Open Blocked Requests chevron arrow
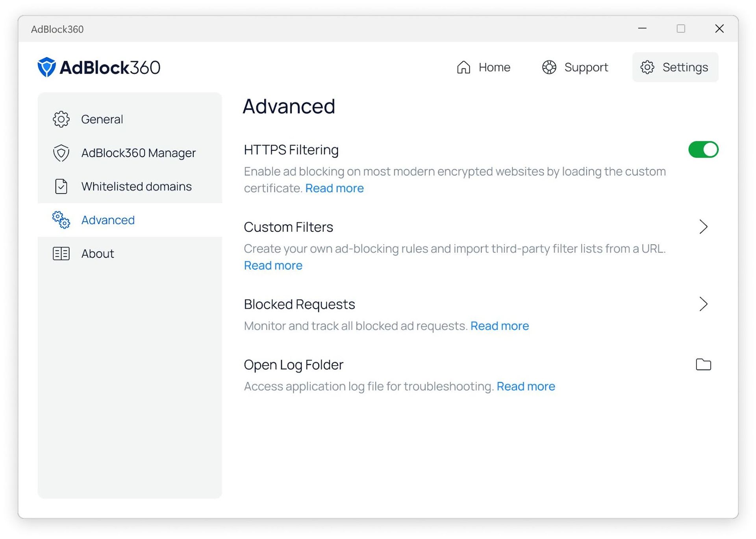Screen dimensions: 756x539 (x=703, y=304)
